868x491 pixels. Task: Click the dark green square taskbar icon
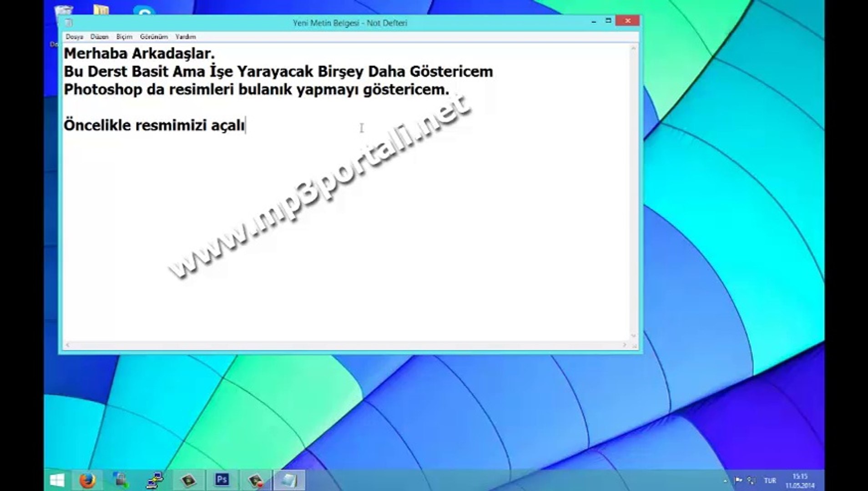[188, 480]
